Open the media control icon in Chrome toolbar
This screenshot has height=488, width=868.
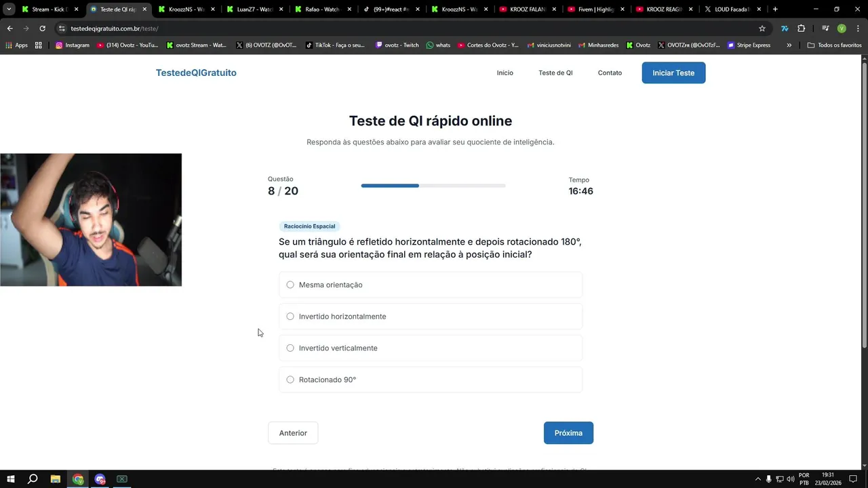click(x=825, y=28)
